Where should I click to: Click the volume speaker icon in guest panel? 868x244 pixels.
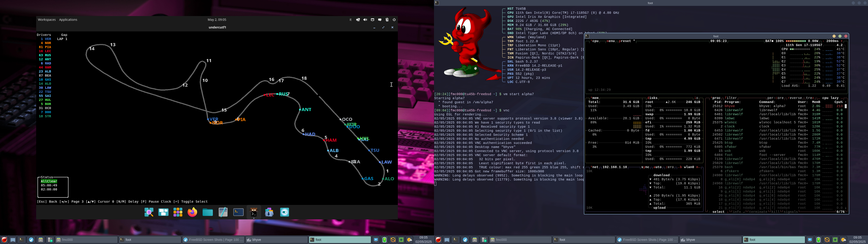(x=365, y=20)
